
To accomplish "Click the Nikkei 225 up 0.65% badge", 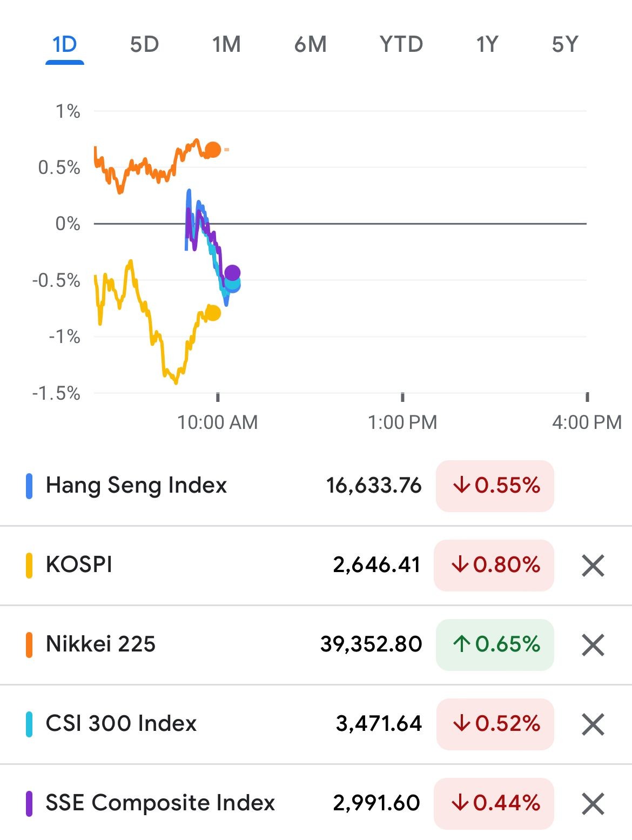I will (x=495, y=645).
